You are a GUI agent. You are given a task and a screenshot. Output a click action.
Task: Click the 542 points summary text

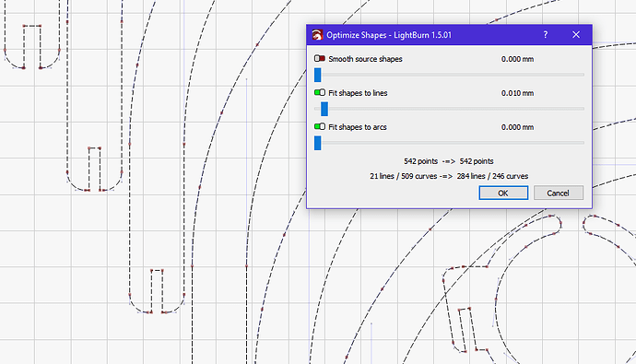coord(449,161)
